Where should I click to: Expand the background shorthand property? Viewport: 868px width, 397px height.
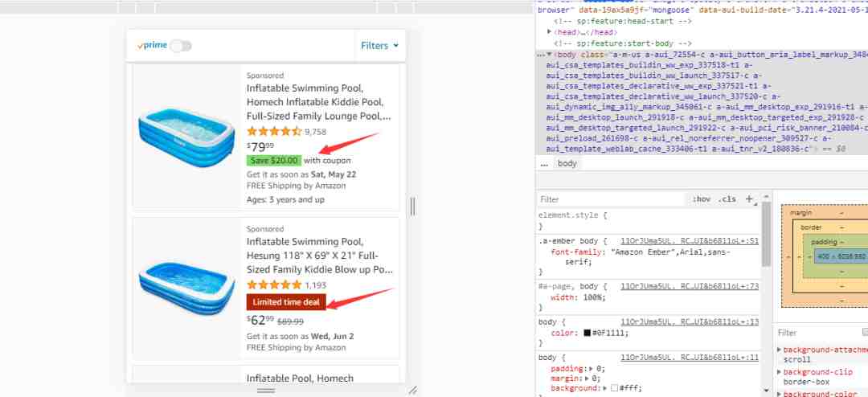606,389
